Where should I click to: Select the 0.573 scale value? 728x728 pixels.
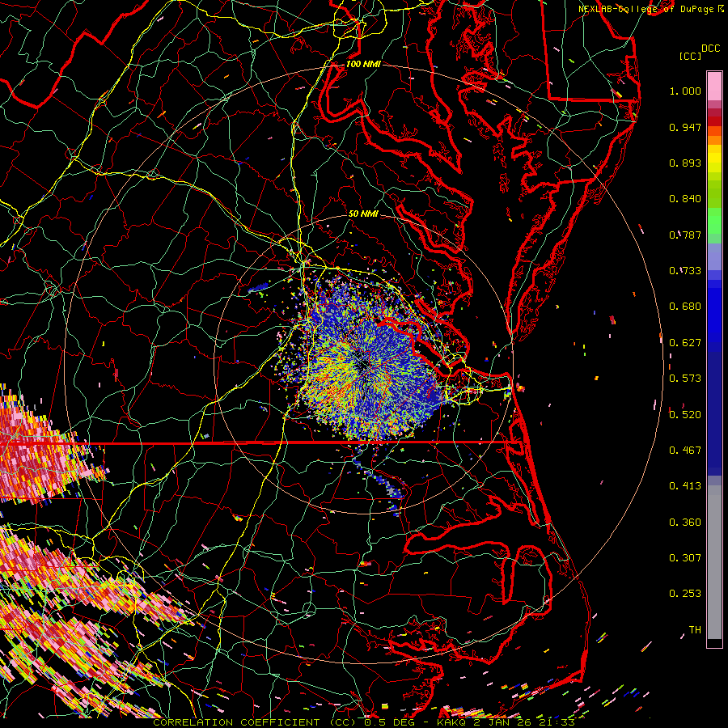click(x=685, y=379)
